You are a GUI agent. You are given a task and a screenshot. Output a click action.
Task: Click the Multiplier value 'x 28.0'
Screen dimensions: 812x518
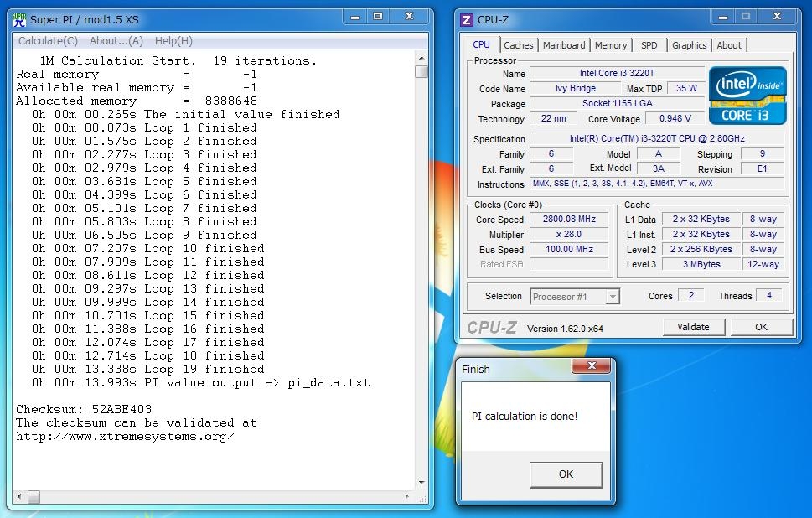569,234
